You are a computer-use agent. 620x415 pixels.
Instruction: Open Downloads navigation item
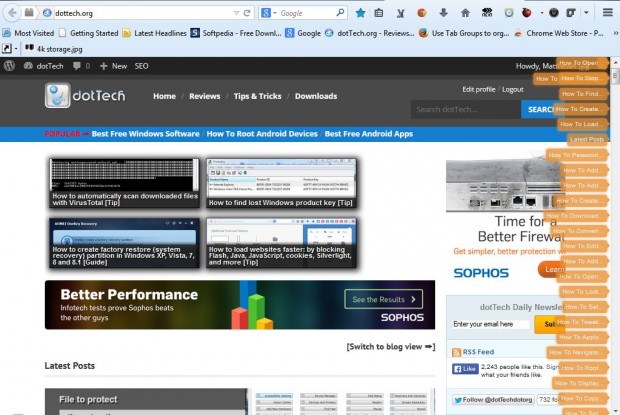(316, 96)
